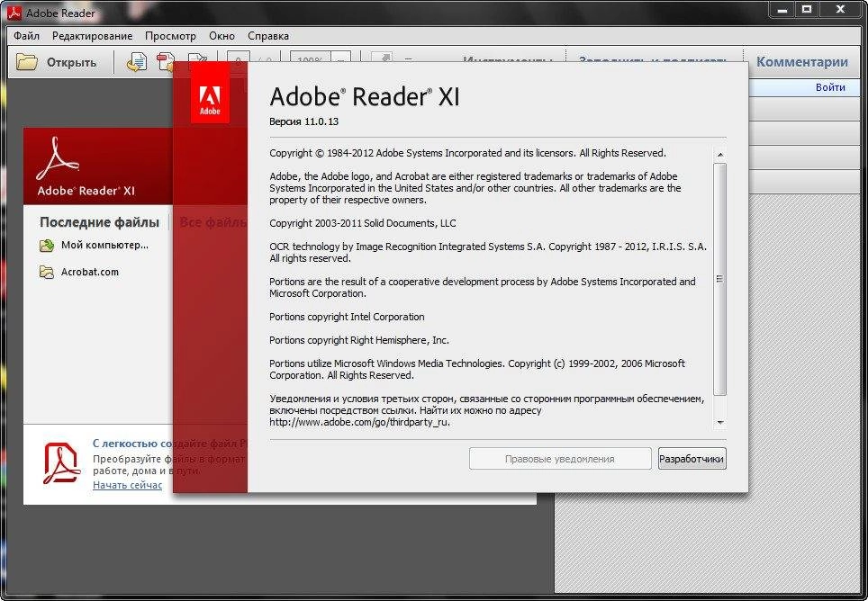Maximize the Adobe Reader window
The height and width of the screenshot is (601, 868).
point(807,9)
